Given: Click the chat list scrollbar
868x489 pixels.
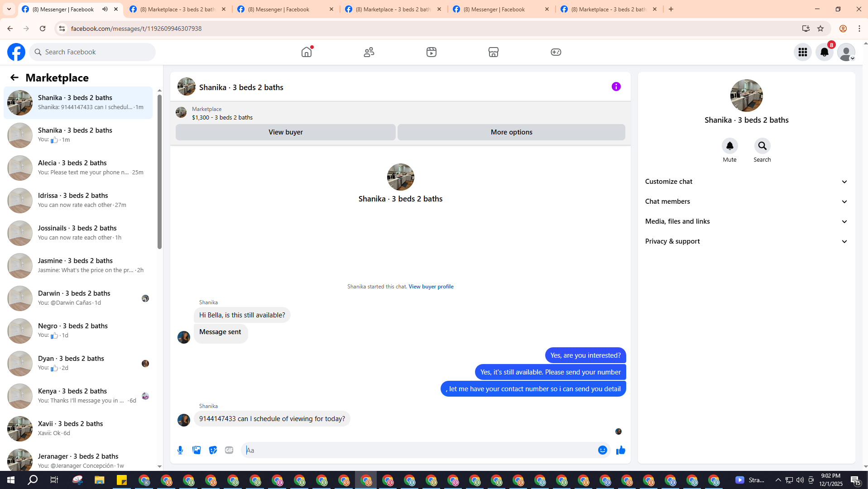Looking at the screenshot, I should tap(159, 172).
